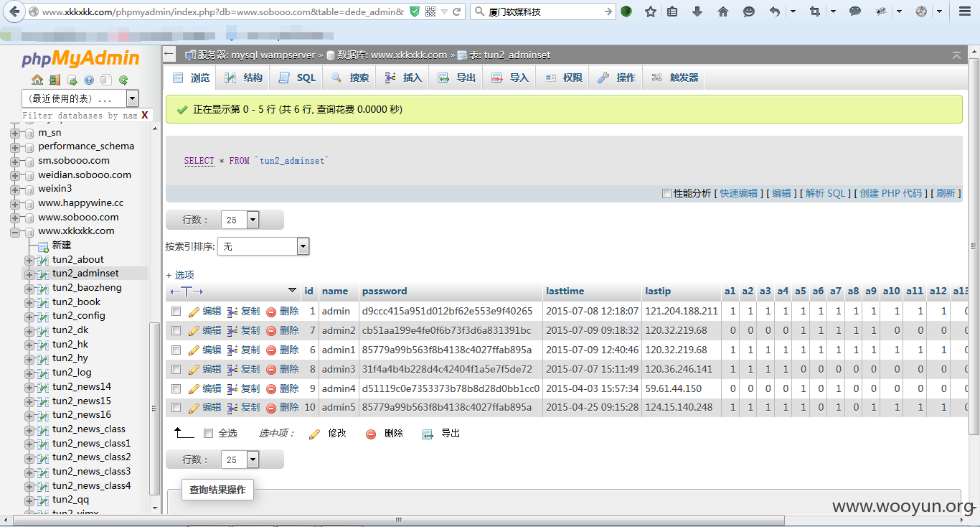Click the bulk modify pencil icon below table
This screenshot has width=980, height=527.
point(314,434)
